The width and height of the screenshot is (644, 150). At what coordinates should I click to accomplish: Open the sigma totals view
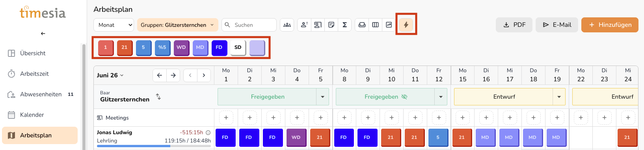[344, 25]
